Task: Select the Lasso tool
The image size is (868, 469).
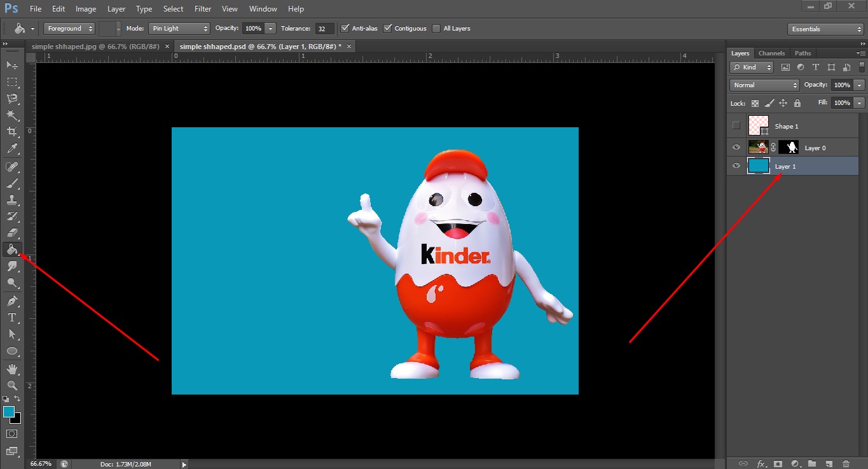Action: (x=12, y=99)
